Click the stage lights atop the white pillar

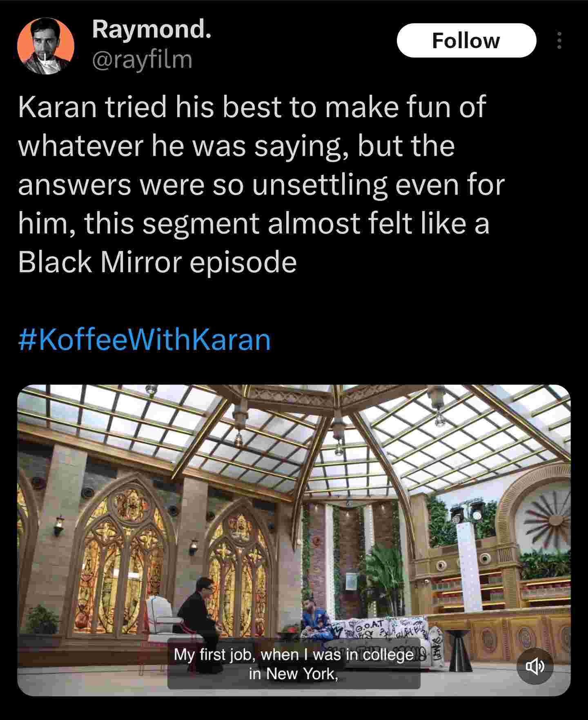[466, 511]
